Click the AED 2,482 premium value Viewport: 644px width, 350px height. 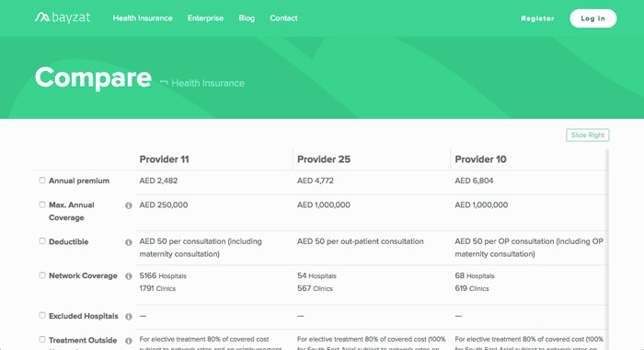tap(158, 181)
